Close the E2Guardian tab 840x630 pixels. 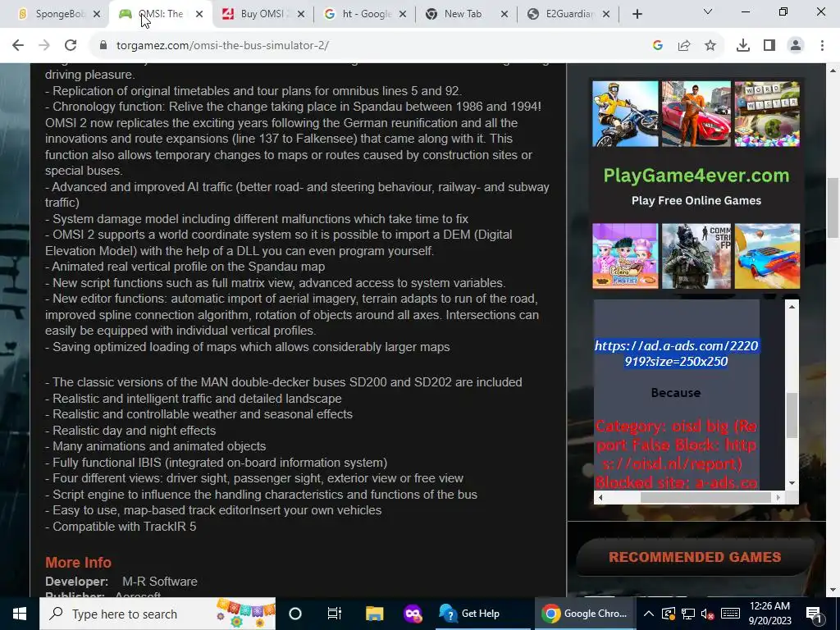tap(606, 15)
